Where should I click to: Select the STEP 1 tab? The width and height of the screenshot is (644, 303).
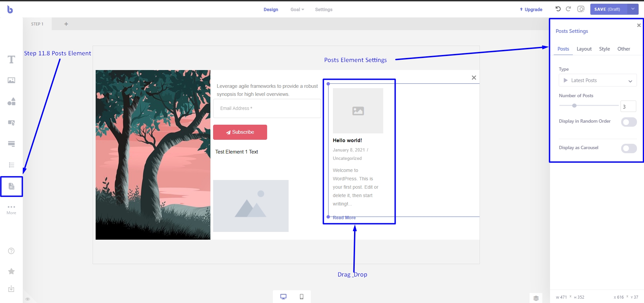tap(37, 24)
